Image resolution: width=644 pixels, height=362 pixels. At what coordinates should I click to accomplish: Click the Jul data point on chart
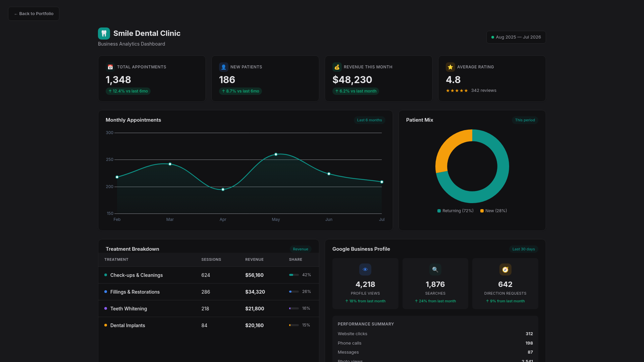pos(382,182)
